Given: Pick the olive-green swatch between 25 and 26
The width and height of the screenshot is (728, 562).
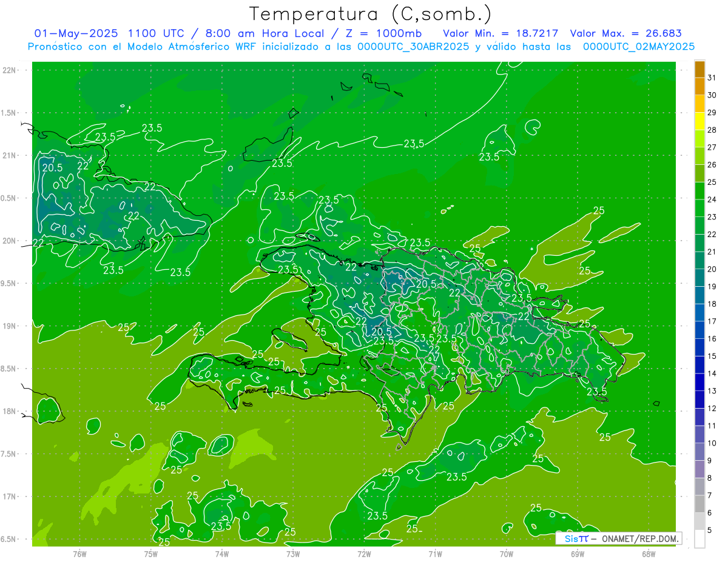Looking at the screenshot, I should coord(699,173).
